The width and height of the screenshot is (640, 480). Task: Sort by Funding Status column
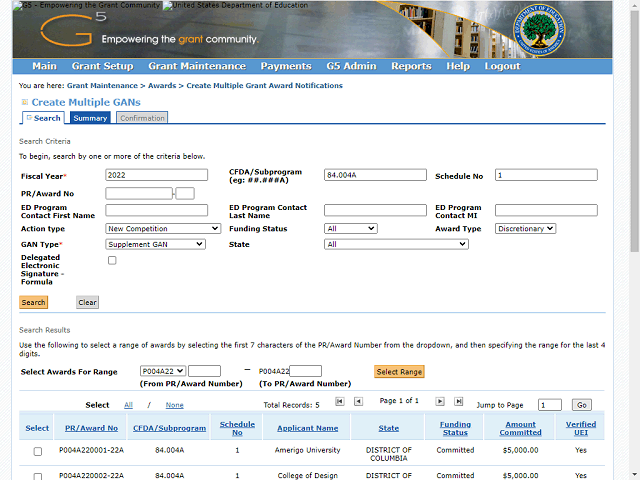pyautogui.click(x=455, y=428)
